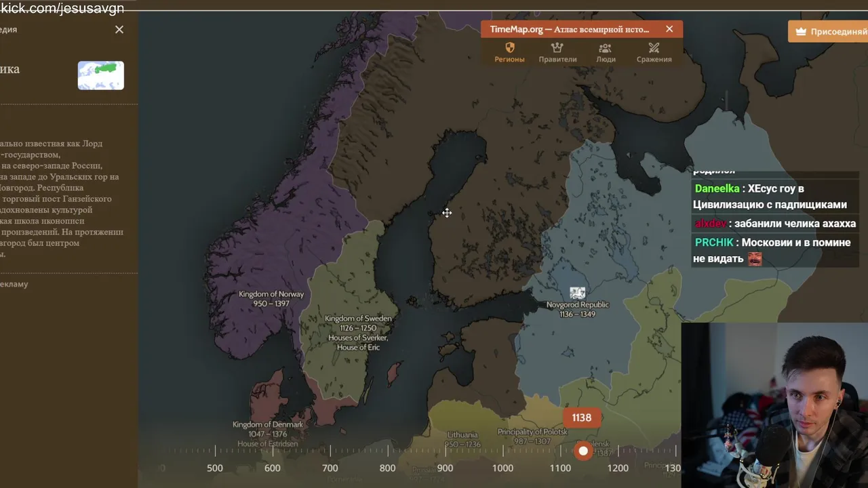Image resolution: width=868 pixels, height=488 pixels.
Task: Click the emote in PRCHIK's chat message
Action: pos(755,259)
